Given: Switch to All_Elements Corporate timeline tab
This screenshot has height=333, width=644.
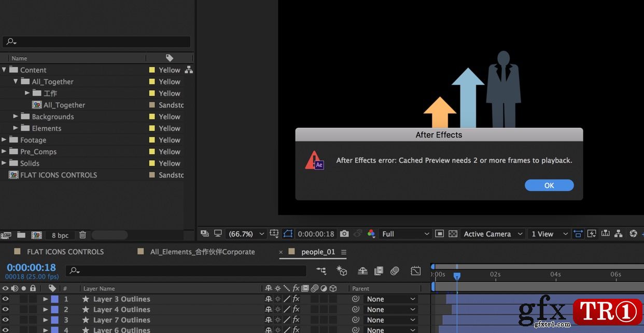Looking at the screenshot, I should coord(202,252).
